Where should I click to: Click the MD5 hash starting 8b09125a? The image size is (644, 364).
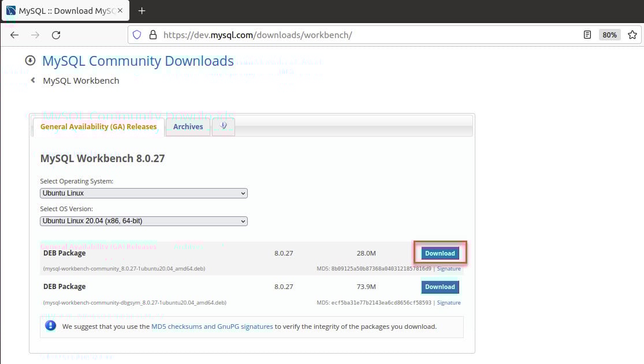(381, 269)
